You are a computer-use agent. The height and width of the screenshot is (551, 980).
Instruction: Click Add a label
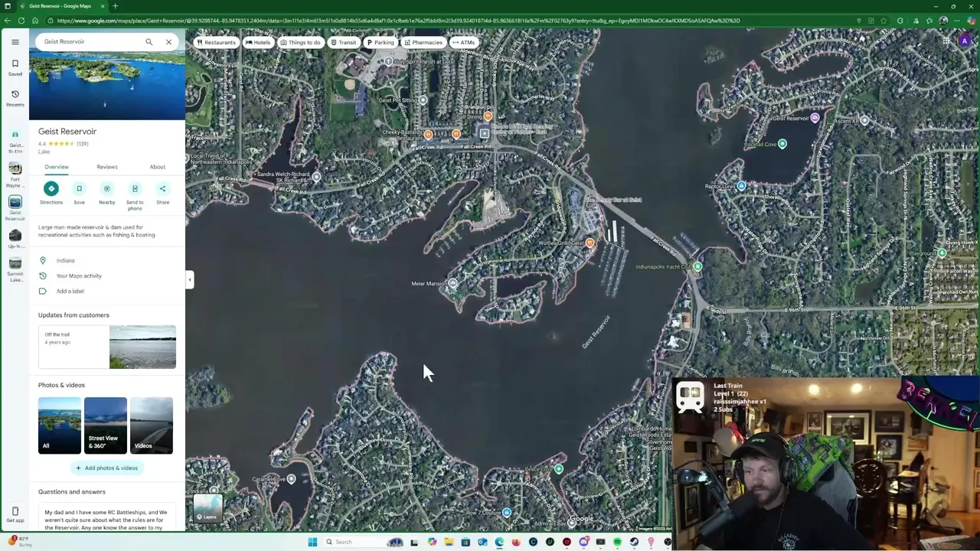point(107,291)
